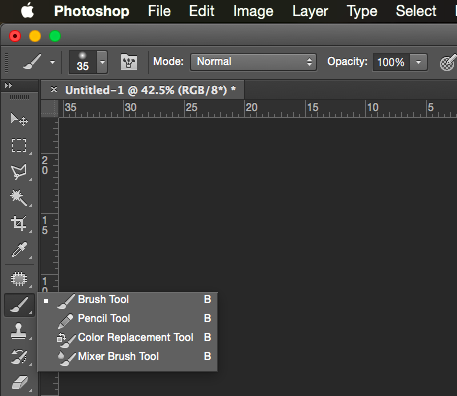Choose the Eraser tool
The width and height of the screenshot is (457, 396).
point(20,383)
